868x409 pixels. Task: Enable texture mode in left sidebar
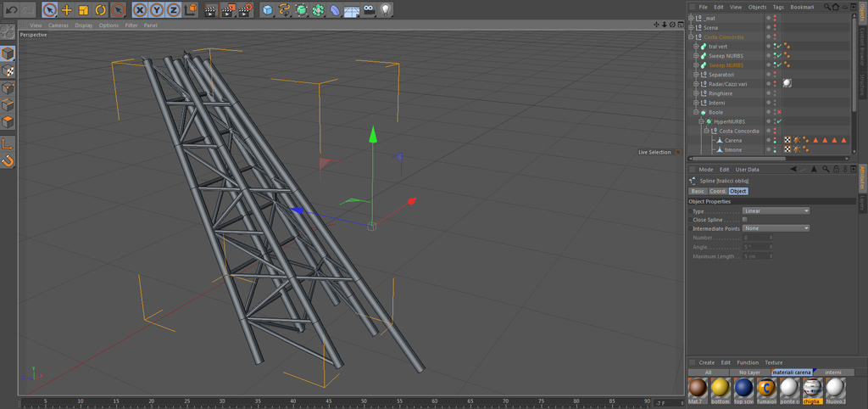(8, 71)
